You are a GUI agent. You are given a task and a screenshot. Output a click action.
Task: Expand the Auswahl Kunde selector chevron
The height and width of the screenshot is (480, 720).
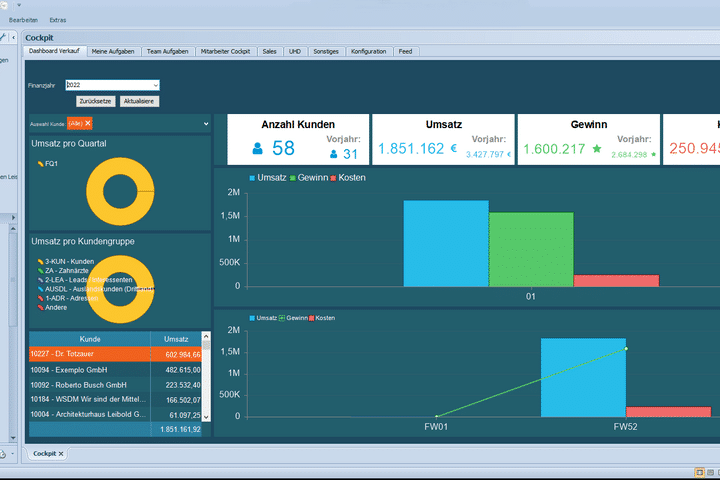click(205, 123)
